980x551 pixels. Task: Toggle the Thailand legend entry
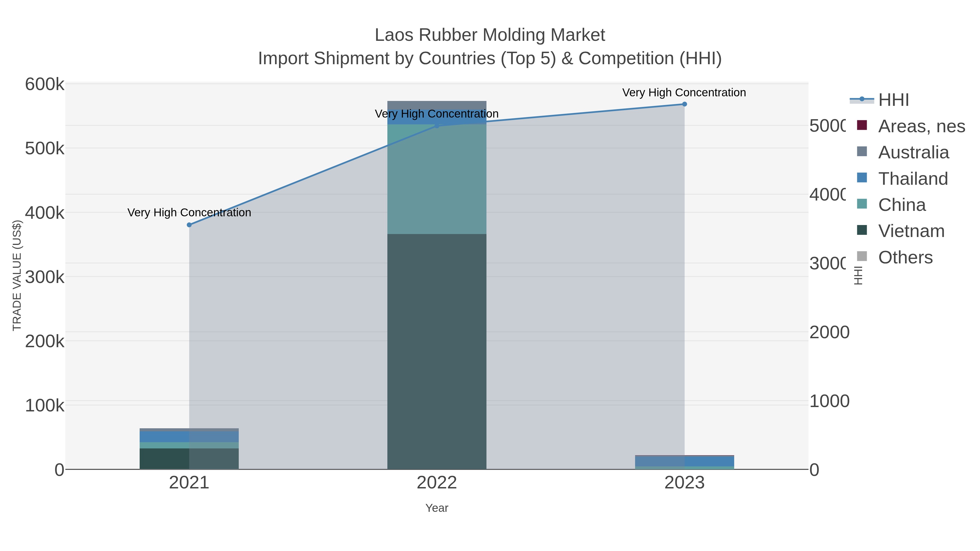[902, 178]
